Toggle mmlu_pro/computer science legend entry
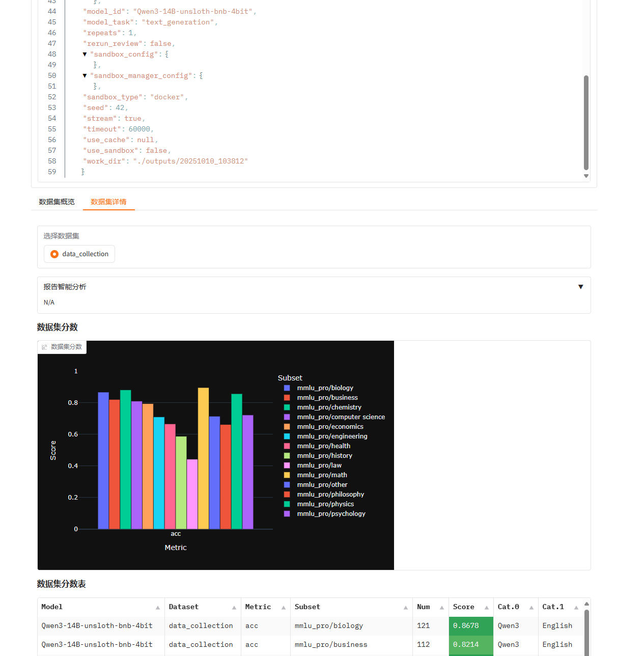 point(341,417)
